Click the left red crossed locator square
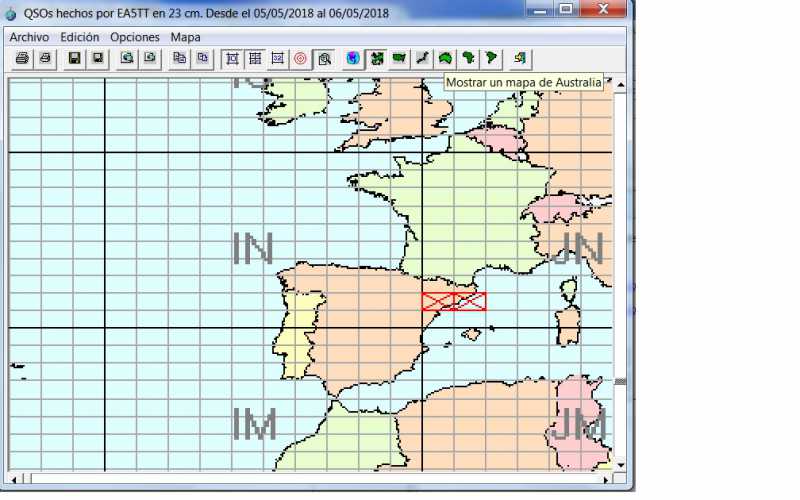This screenshot has height=500, width=800. click(438, 301)
